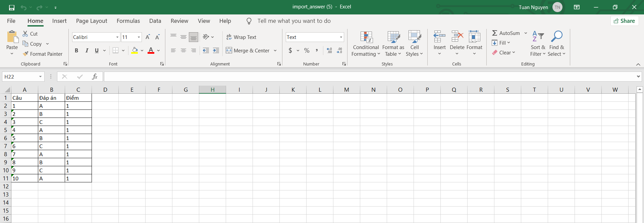
Task: Copy the selected cells
Action: (x=32, y=44)
